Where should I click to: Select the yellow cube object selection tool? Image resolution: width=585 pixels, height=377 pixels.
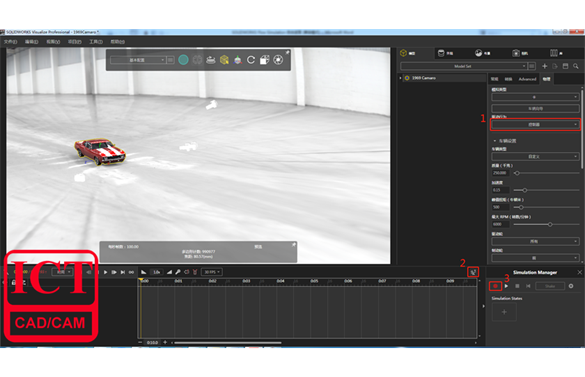pyautogui.click(x=224, y=60)
